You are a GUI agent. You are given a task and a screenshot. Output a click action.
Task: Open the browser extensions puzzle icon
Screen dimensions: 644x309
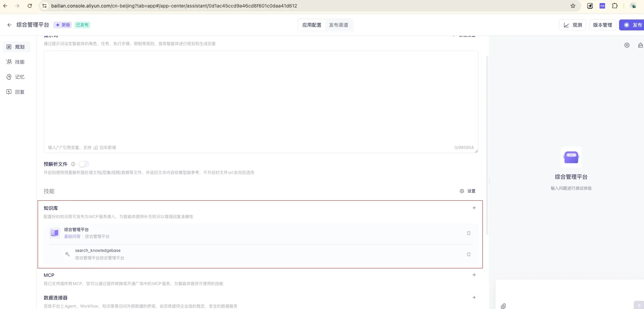pos(615,6)
